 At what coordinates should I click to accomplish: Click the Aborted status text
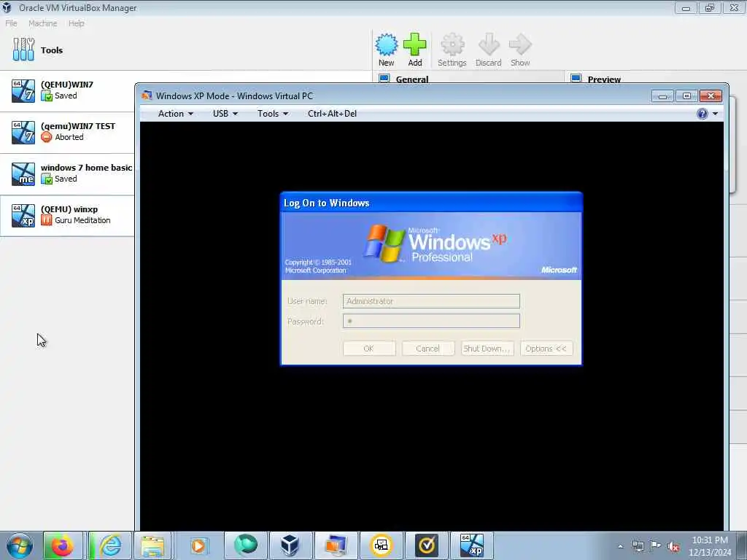69,137
